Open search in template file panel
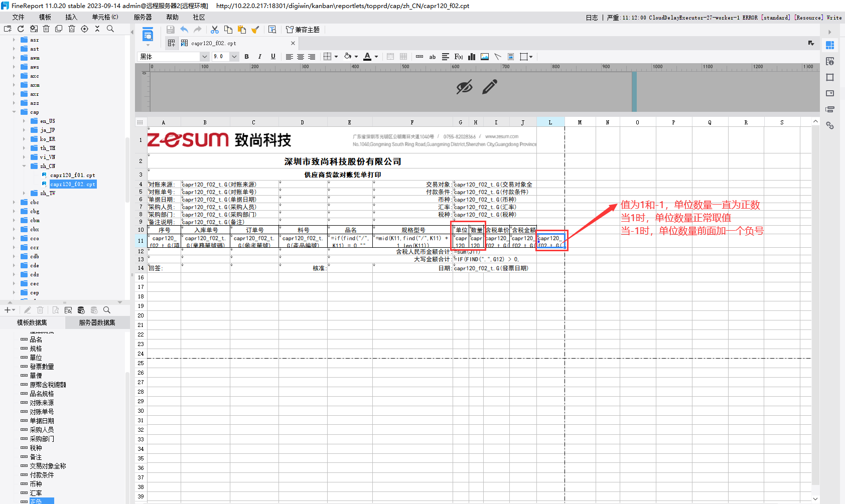 pos(110,29)
